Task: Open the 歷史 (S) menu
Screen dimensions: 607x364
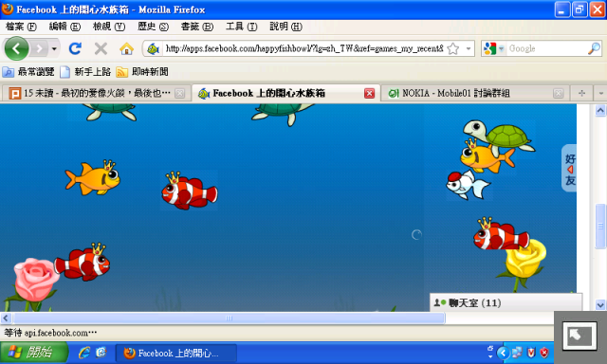Action: coord(153,27)
